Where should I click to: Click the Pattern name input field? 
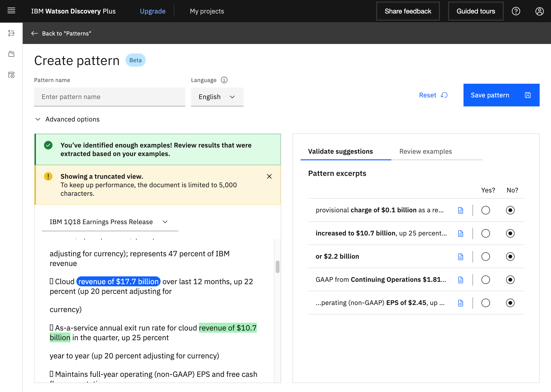tap(110, 97)
